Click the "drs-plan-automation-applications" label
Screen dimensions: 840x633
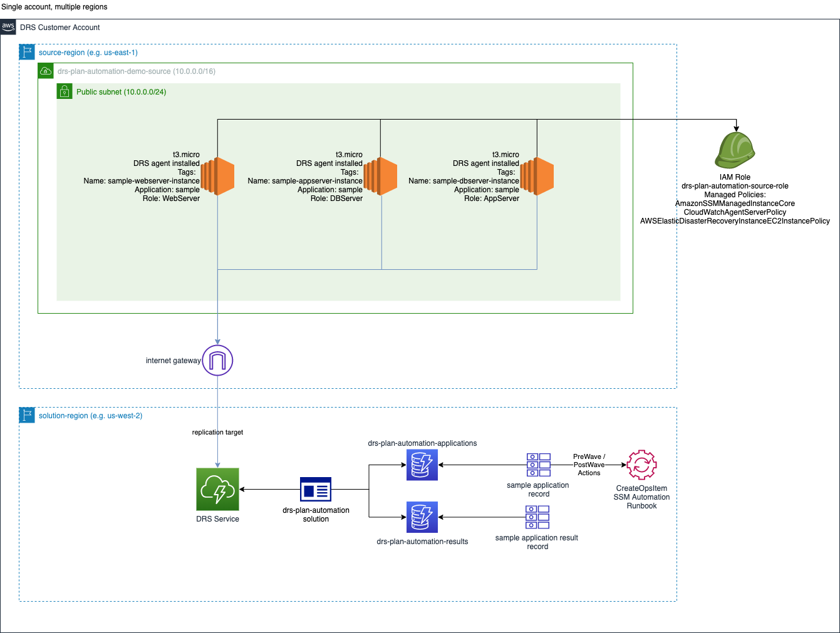[x=422, y=443]
